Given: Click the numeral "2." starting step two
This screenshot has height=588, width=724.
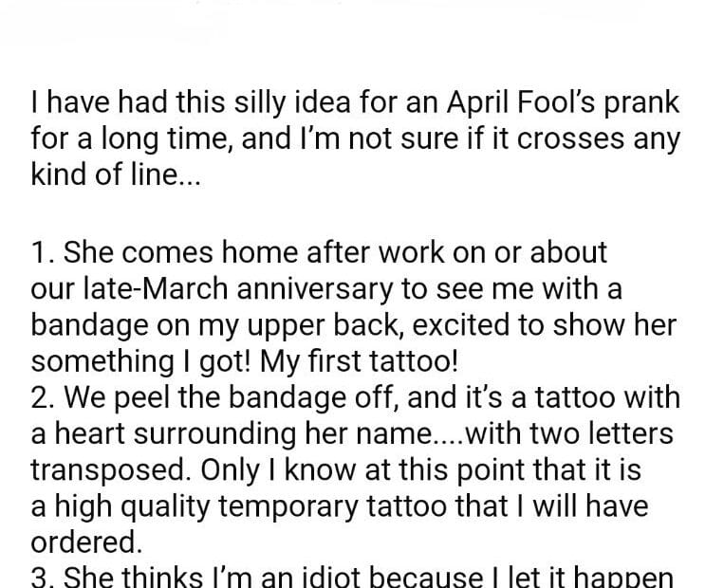Looking at the screenshot, I should tap(43, 396).
